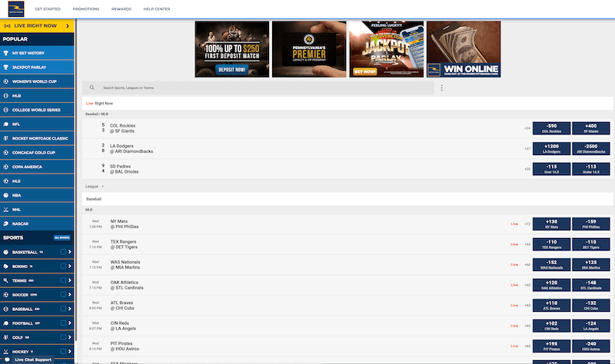
Task: Bet SF Giants at +400
Action: click(590, 128)
